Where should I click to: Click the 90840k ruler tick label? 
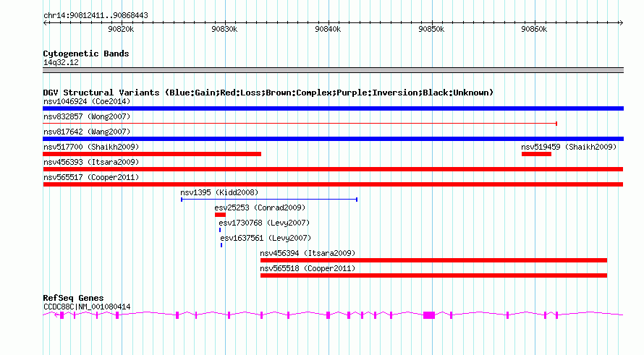328,29
